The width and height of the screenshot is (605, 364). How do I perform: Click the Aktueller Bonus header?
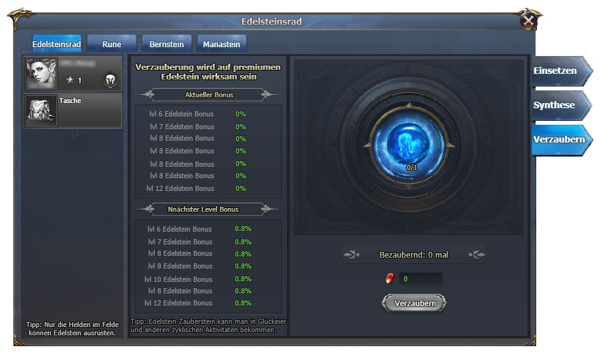click(208, 95)
